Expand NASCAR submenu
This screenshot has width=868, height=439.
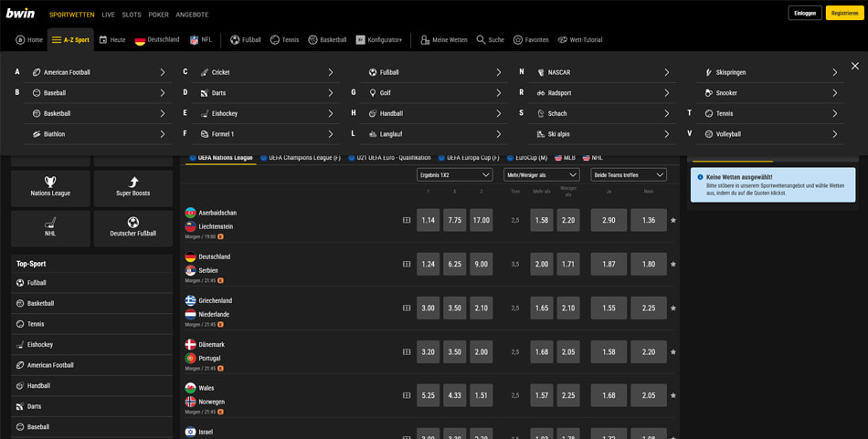click(667, 72)
